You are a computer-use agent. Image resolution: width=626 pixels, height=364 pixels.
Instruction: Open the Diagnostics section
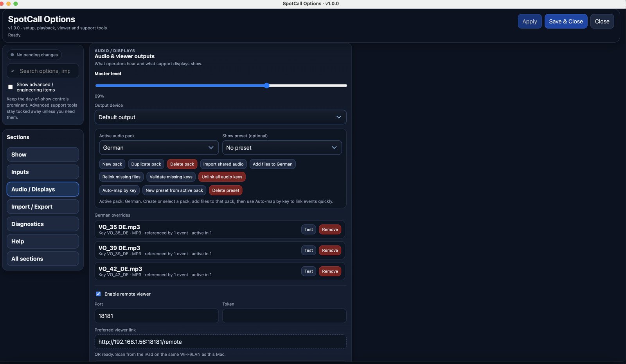click(43, 224)
